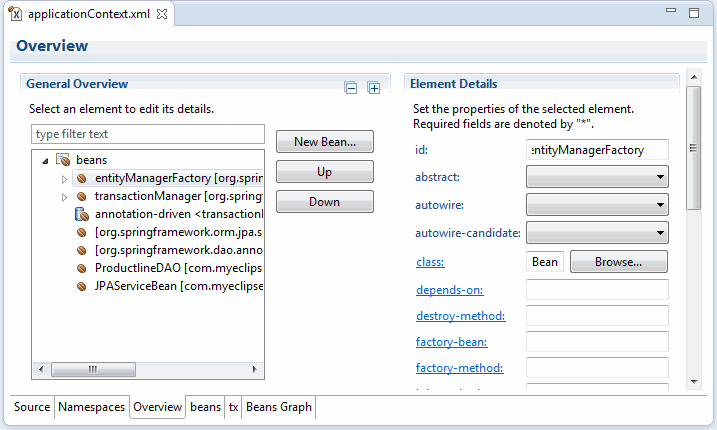Switch to the Beans Graph tab

point(279,407)
